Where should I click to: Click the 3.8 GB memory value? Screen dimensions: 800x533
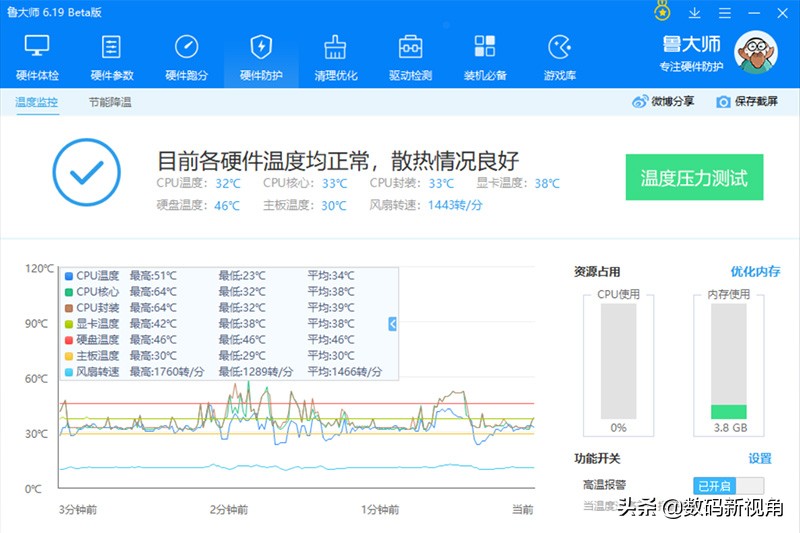pyautogui.click(x=730, y=428)
